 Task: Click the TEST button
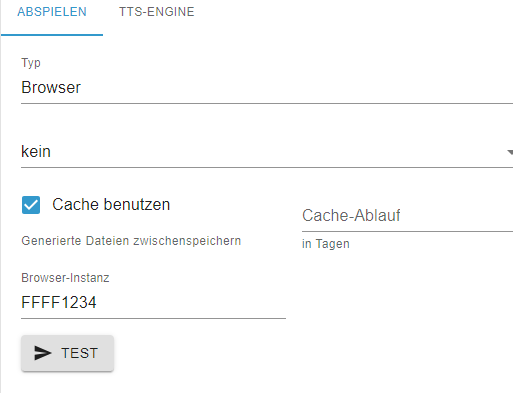[68, 353]
